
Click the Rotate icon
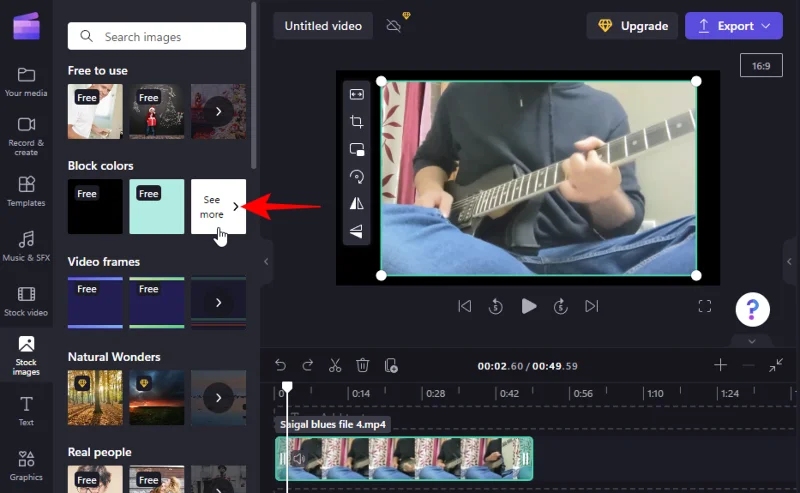tap(357, 177)
